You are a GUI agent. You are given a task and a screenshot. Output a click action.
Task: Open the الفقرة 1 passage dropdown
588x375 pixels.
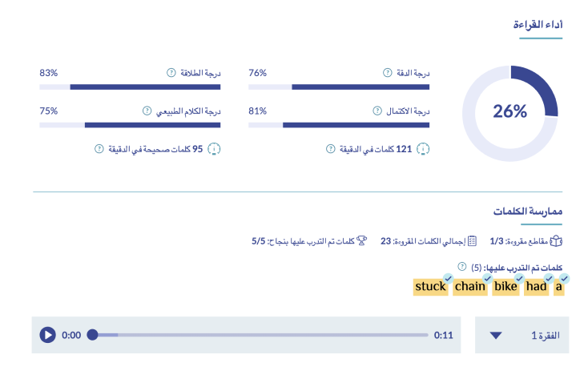[522, 335]
